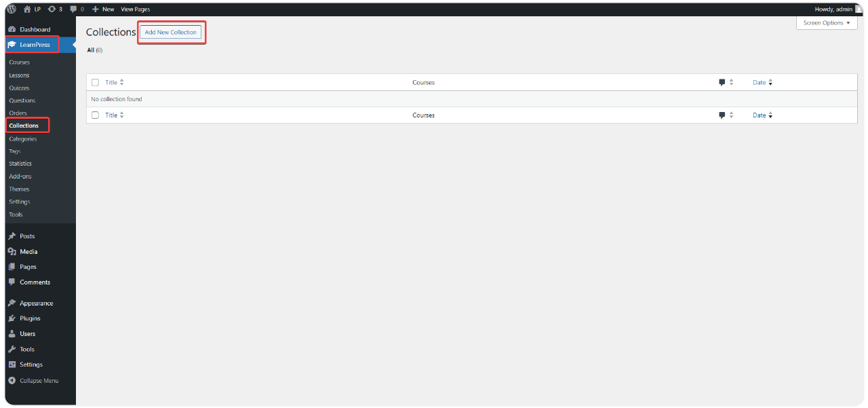Screen dimensions: 868x408
Task: Click footer Courses column label
Action: 423,115
